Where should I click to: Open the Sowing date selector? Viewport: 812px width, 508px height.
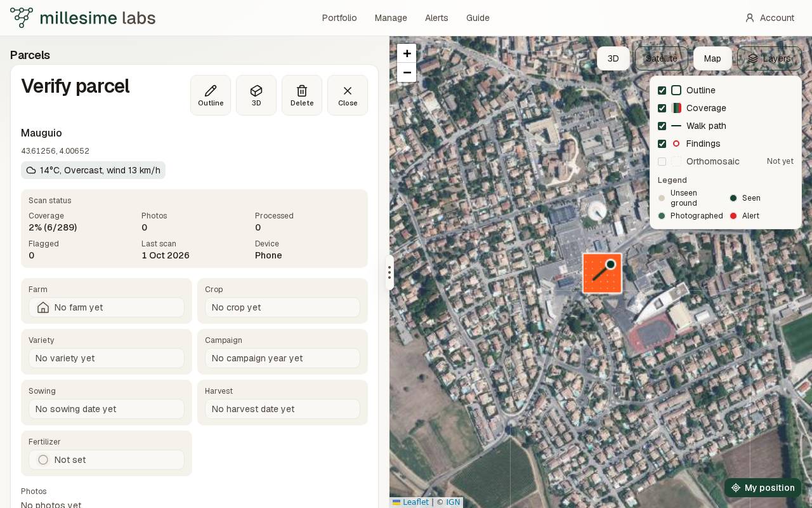tap(107, 409)
